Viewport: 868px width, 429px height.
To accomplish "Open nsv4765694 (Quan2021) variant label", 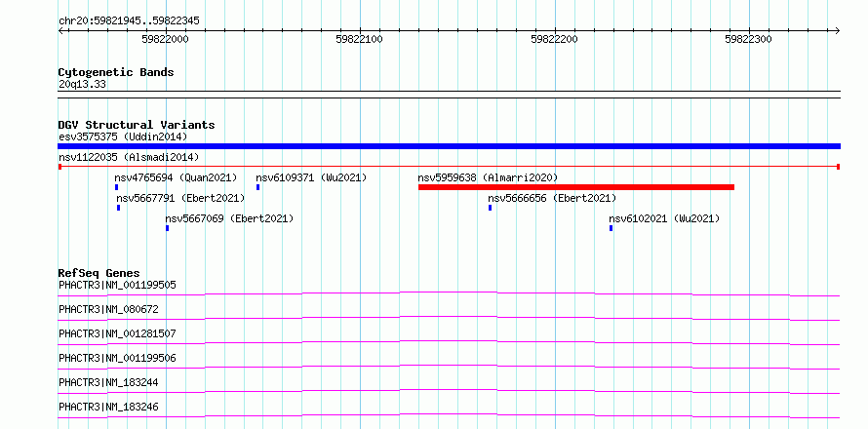I will pos(176,177).
